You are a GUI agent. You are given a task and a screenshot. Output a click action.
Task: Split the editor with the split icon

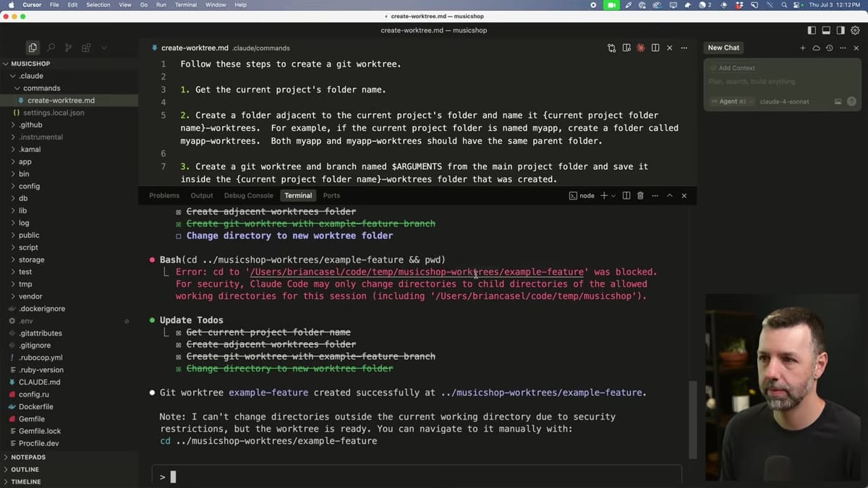click(x=655, y=48)
